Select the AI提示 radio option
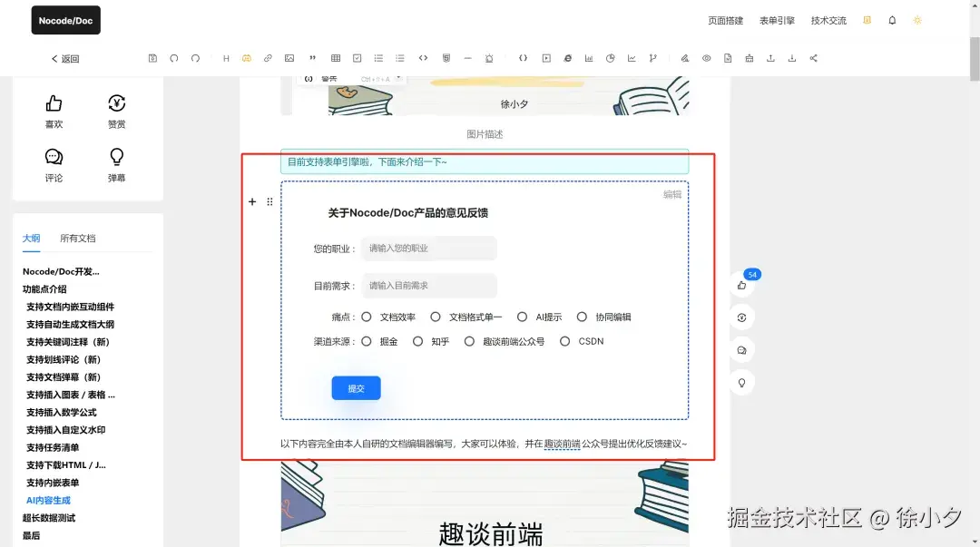Image resolution: width=980 pixels, height=547 pixels. [x=522, y=317]
